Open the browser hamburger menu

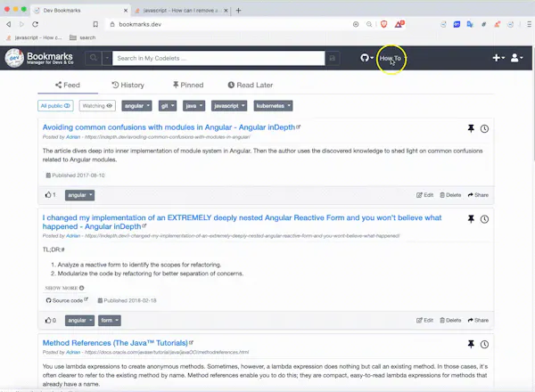pyautogui.click(x=529, y=24)
